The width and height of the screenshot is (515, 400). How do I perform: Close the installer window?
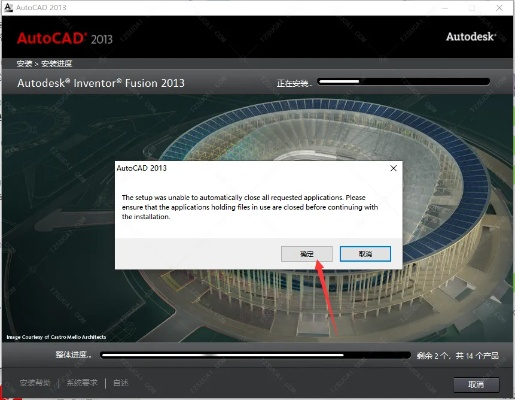pyautogui.click(x=499, y=8)
